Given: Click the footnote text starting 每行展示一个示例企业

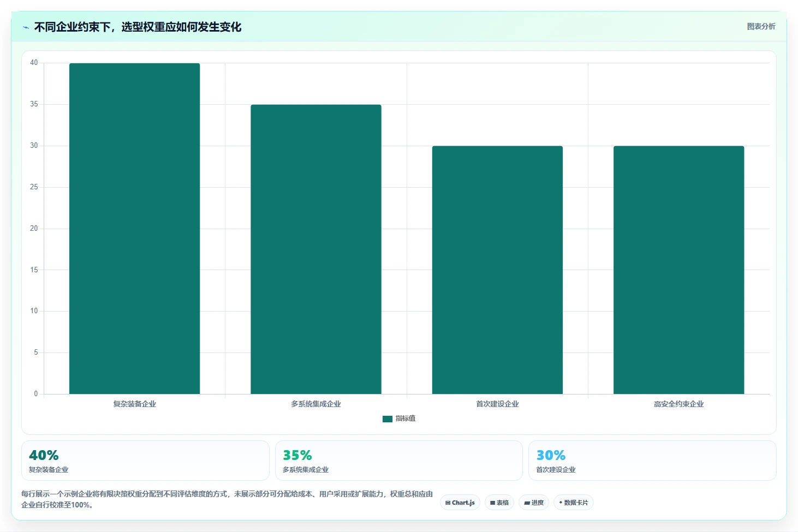Looking at the screenshot, I should point(227,499).
